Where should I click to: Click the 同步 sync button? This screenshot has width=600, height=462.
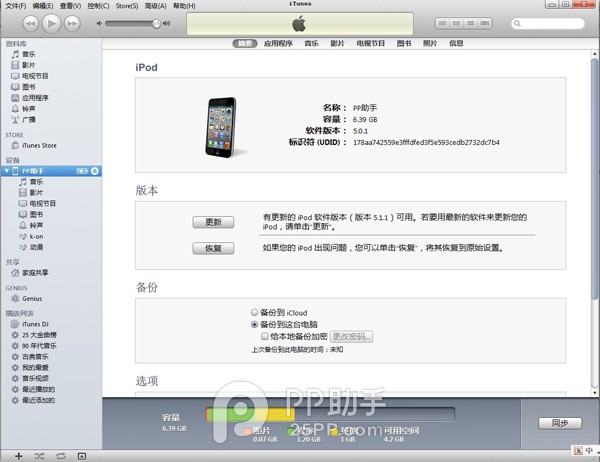click(560, 423)
